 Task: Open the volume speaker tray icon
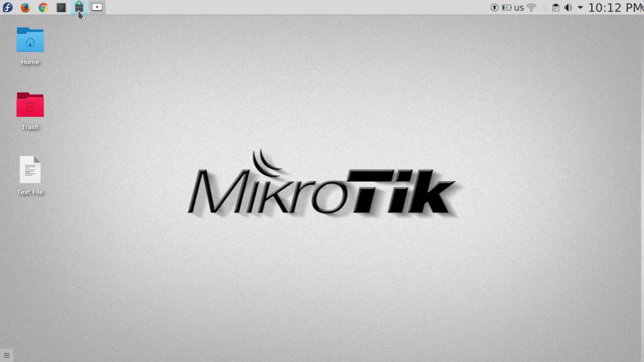tap(568, 8)
